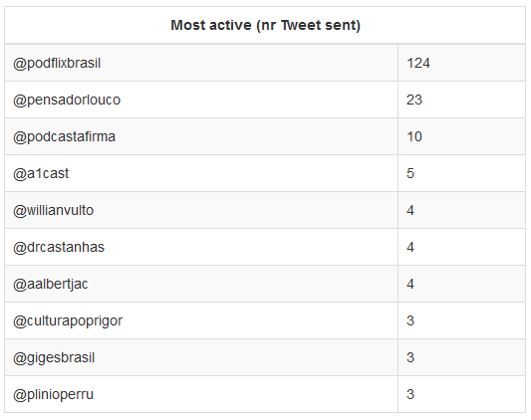
Task: Select the @drcastanhas username
Action: click(59, 248)
